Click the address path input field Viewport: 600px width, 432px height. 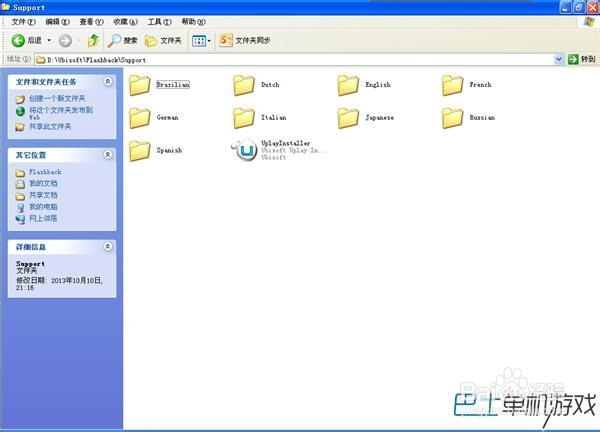(300, 60)
